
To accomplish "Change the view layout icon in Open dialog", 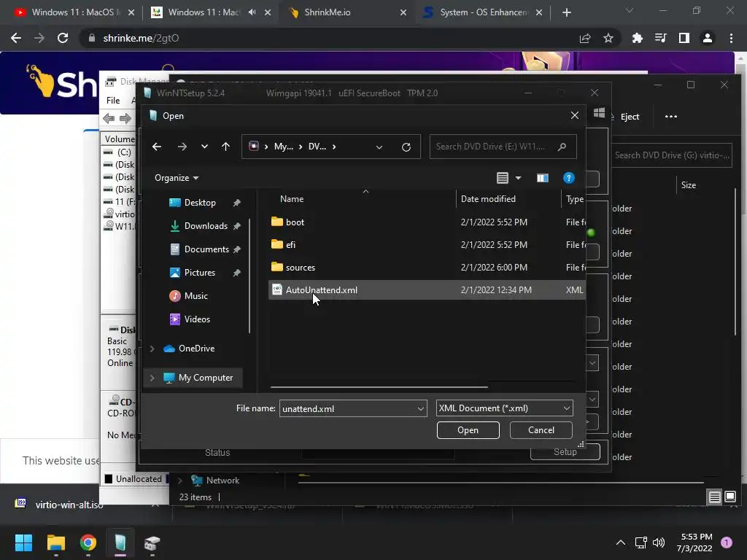I will pos(502,178).
